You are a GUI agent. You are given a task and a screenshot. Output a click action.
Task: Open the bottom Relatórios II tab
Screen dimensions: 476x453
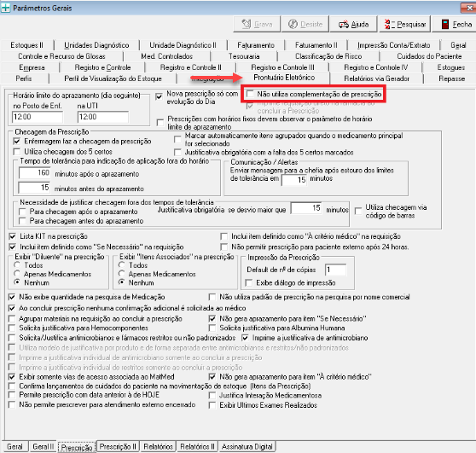pyautogui.click(x=197, y=447)
